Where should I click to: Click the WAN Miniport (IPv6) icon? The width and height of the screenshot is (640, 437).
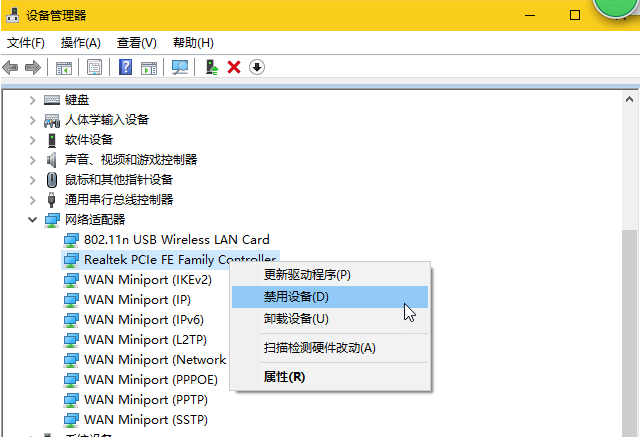[x=71, y=320]
